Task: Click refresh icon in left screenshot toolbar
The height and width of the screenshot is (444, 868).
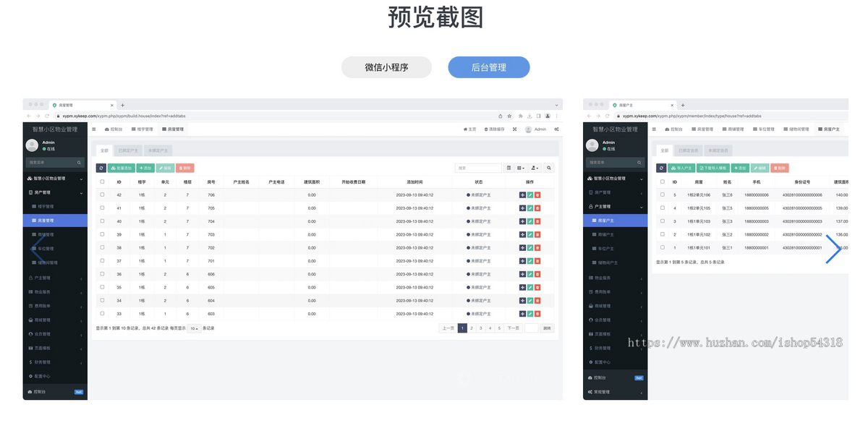Action: (x=101, y=168)
